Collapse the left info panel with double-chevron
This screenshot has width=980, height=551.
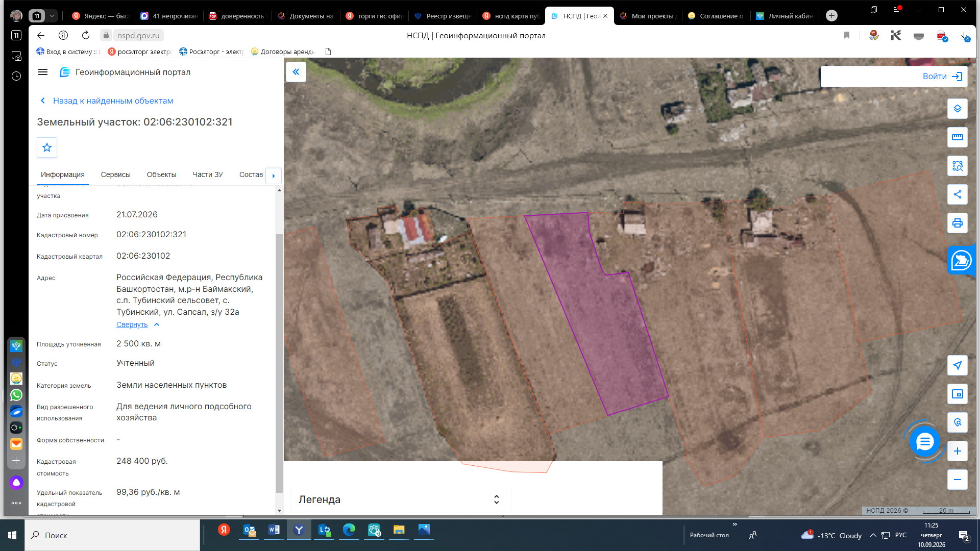[x=296, y=72]
